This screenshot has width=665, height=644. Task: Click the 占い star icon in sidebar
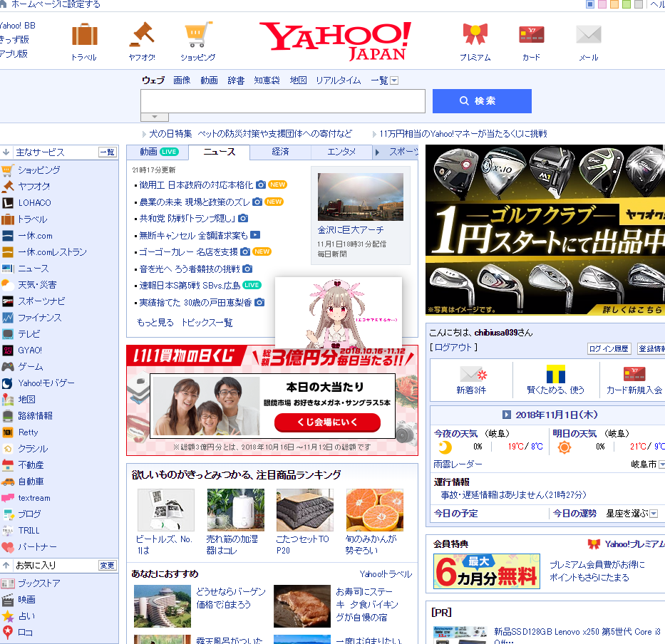8,616
